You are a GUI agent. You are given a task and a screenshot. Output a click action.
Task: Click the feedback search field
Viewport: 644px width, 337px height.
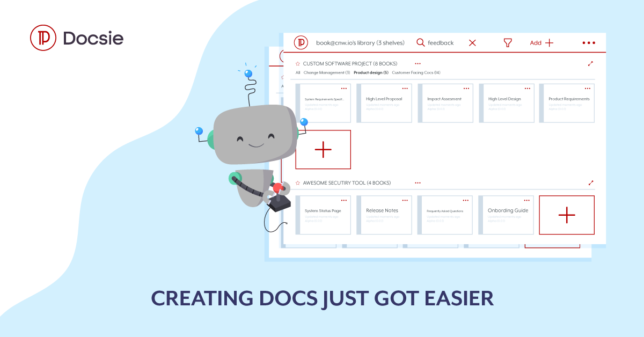[x=441, y=43]
